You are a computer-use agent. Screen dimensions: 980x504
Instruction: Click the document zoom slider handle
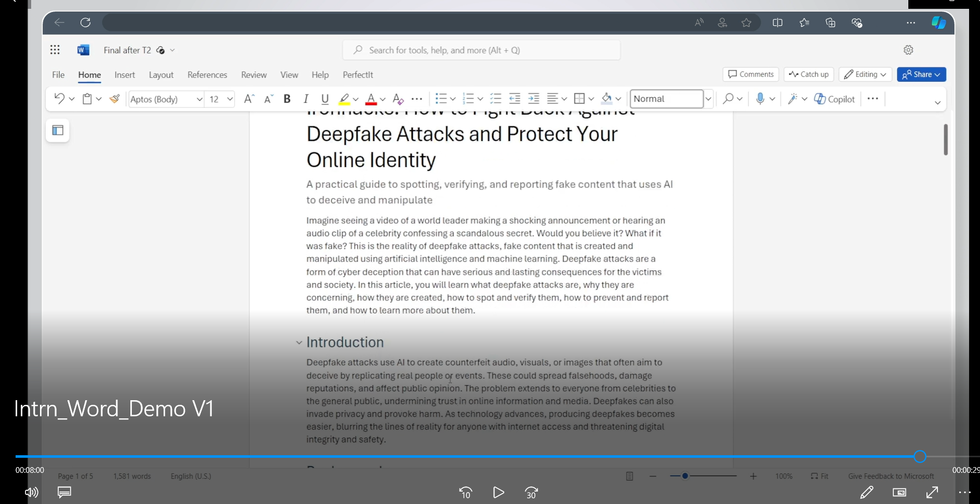(x=685, y=476)
